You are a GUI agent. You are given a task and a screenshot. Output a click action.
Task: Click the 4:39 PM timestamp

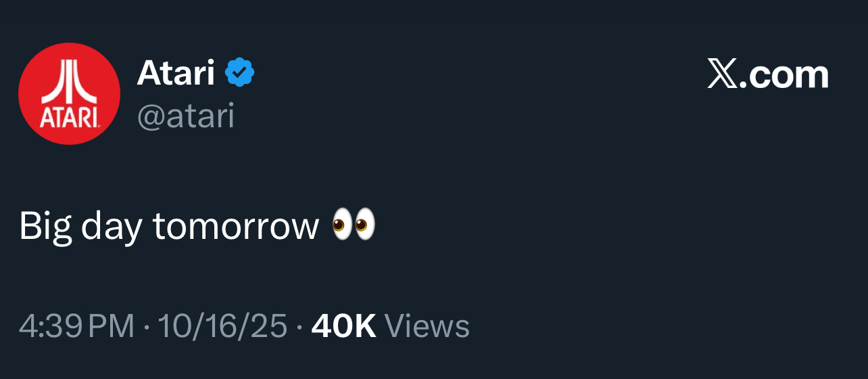click(x=76, y=326)
